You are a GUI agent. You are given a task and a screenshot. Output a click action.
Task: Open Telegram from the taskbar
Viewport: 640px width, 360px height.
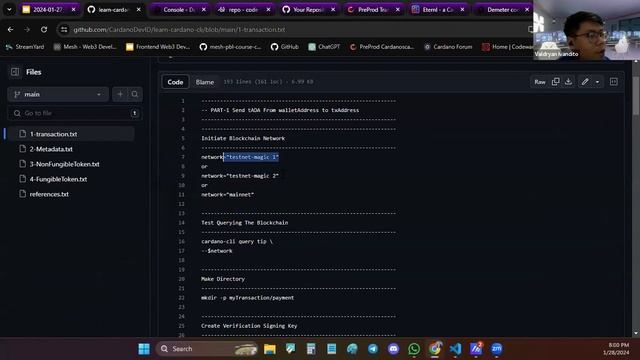pyautogui.click(x=373, y=349)
